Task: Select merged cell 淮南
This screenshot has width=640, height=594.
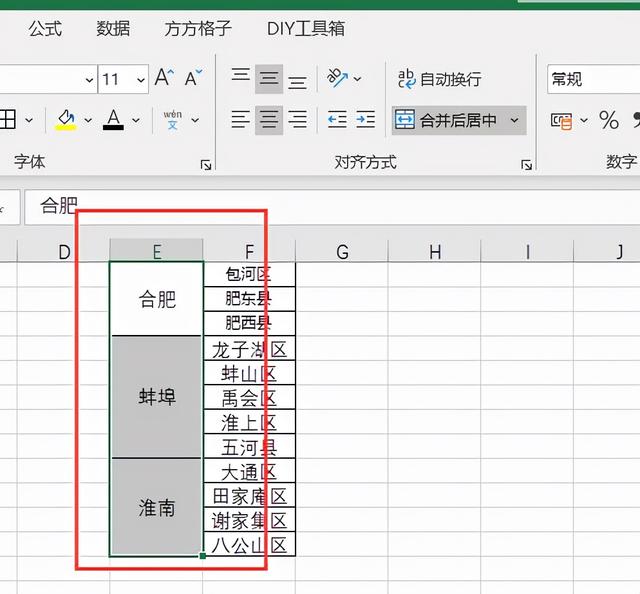Action: coord(157,507)
